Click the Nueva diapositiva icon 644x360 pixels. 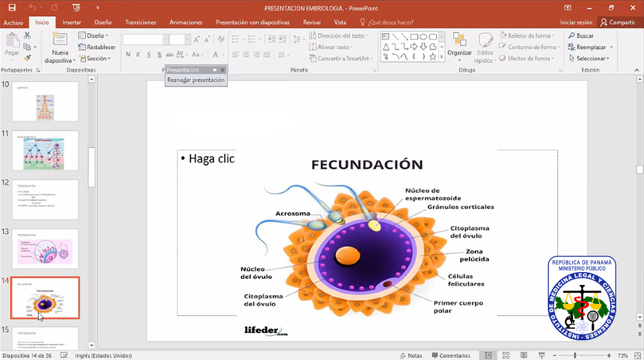[x=60, y=40]
